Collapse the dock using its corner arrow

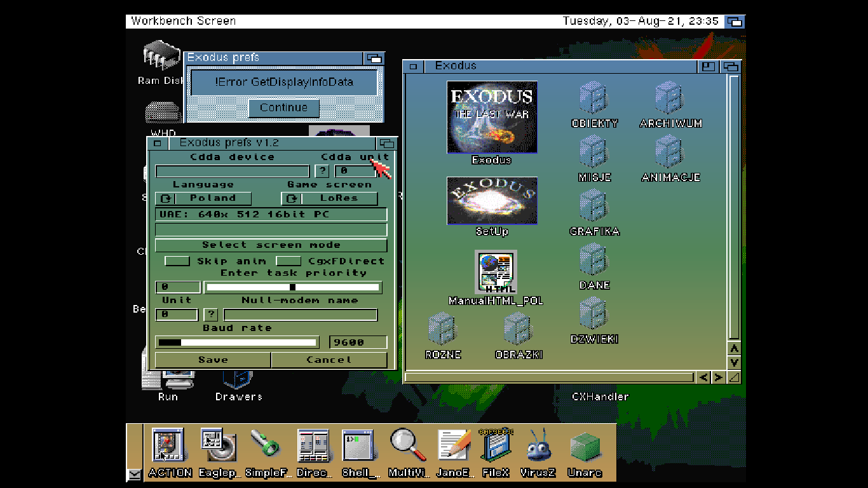[134, 474]
